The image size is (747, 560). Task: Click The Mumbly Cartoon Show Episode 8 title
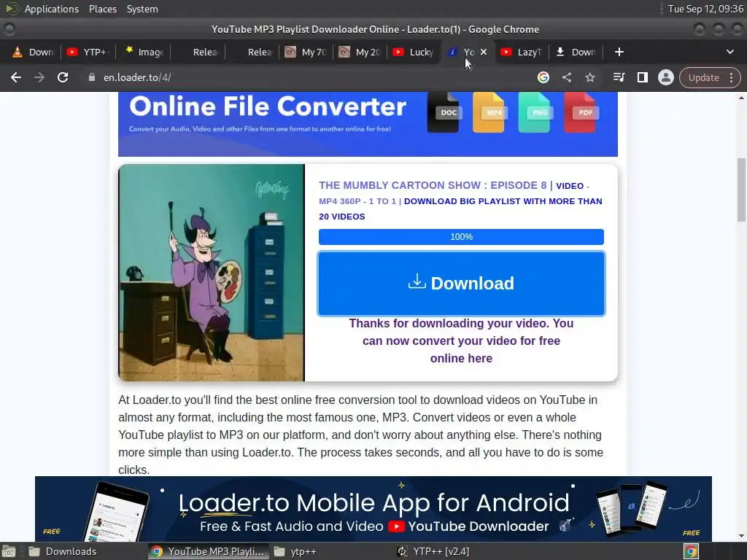click(433, 185)
